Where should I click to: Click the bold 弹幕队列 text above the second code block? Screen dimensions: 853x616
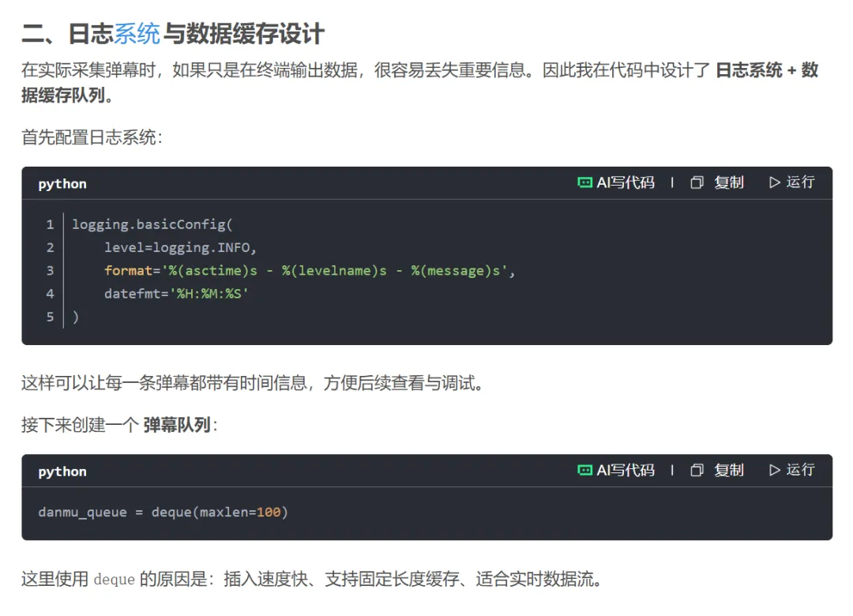click(177, 426)
